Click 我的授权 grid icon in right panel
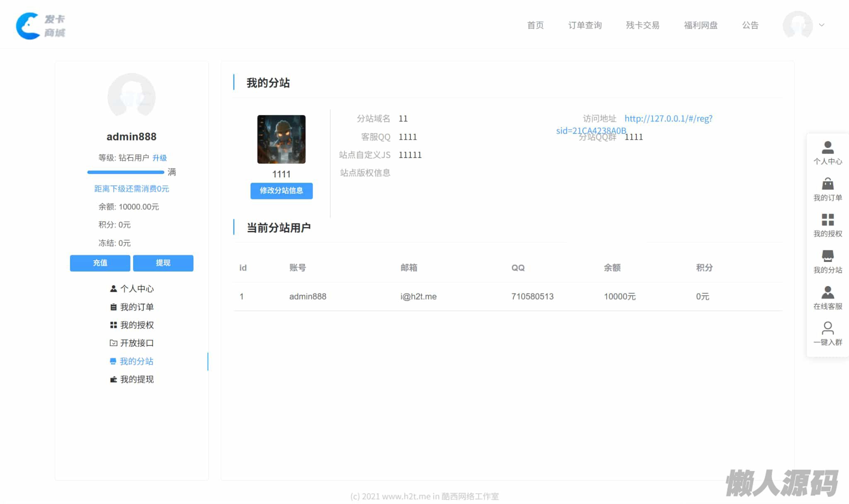The image size is (849, 504). coord(827,220)
